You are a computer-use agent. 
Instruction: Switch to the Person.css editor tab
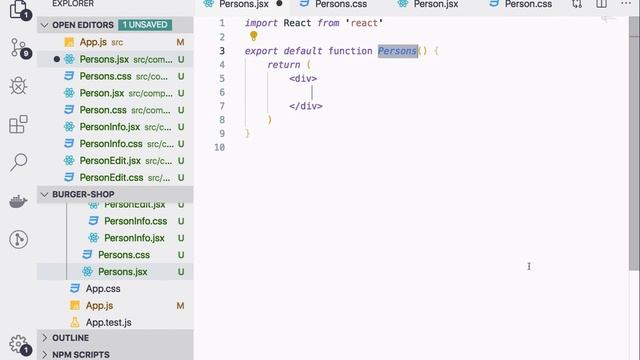pos(521,4)
